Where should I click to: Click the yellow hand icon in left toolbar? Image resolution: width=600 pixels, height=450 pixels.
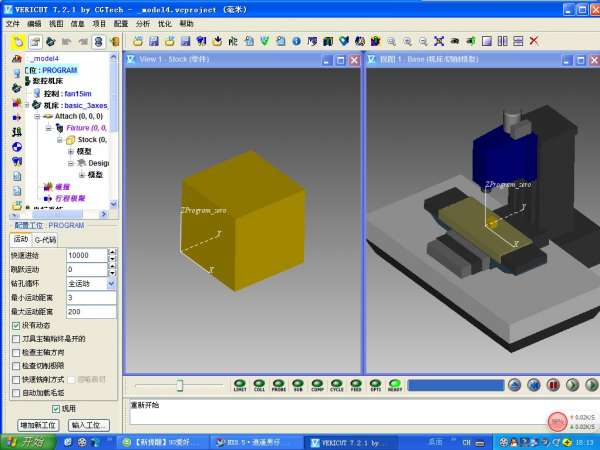18,42
